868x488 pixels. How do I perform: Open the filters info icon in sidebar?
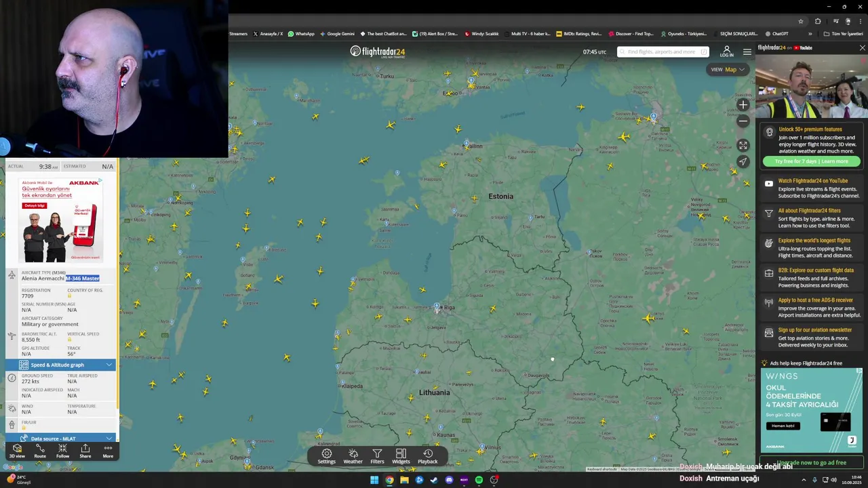pyautogui.click(x=768, y=213)
